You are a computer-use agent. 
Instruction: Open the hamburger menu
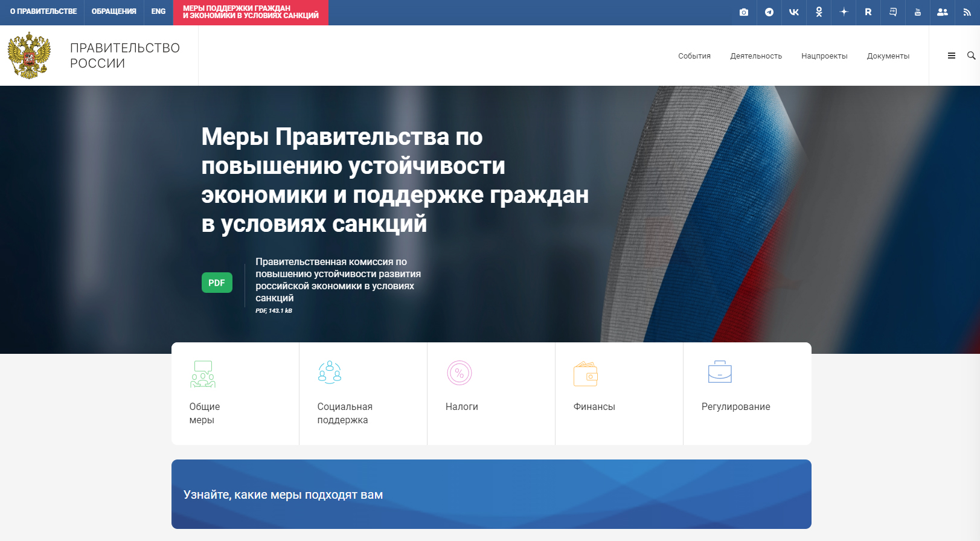tap(952, 56)
